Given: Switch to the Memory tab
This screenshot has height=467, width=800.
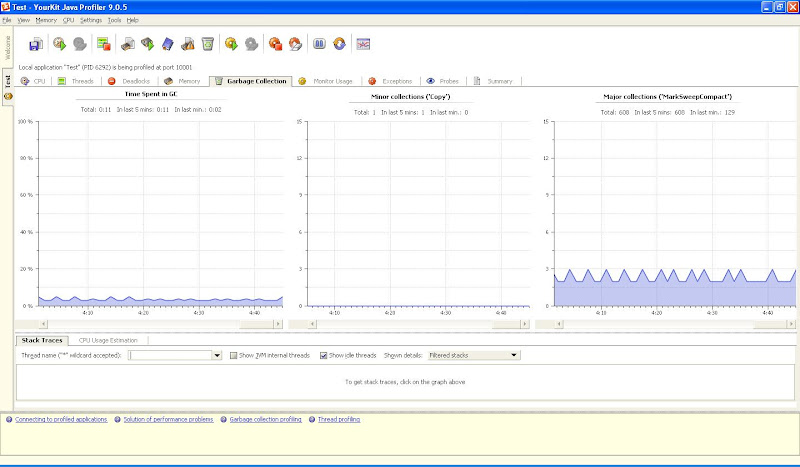Looking at the screenshot, I should (x=183, y=81).
